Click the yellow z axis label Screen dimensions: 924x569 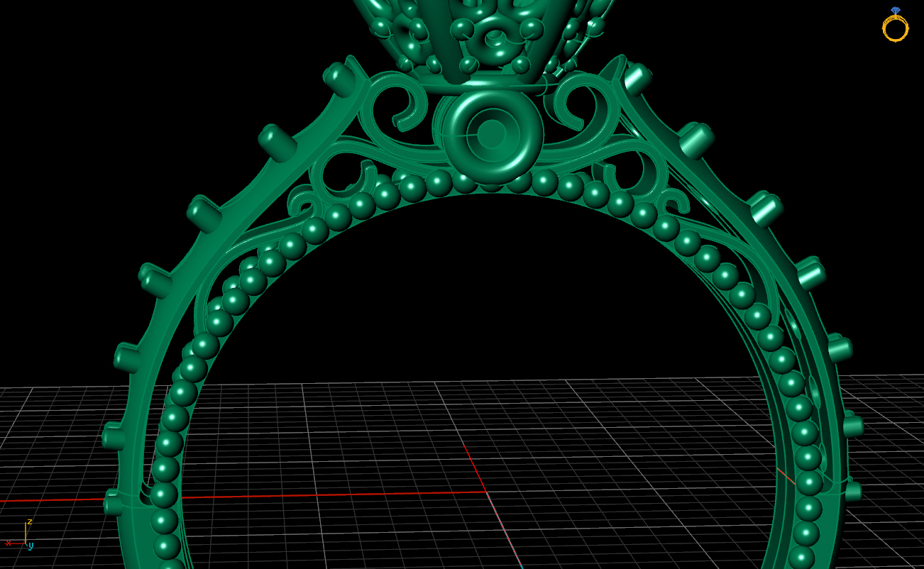click(x=30, y=521)
